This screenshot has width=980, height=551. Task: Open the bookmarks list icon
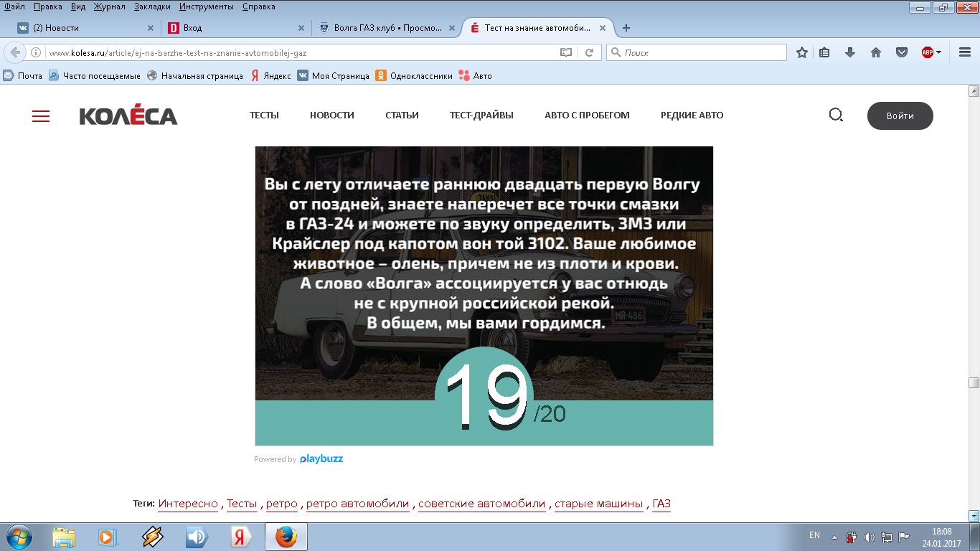tap(824, 52)
